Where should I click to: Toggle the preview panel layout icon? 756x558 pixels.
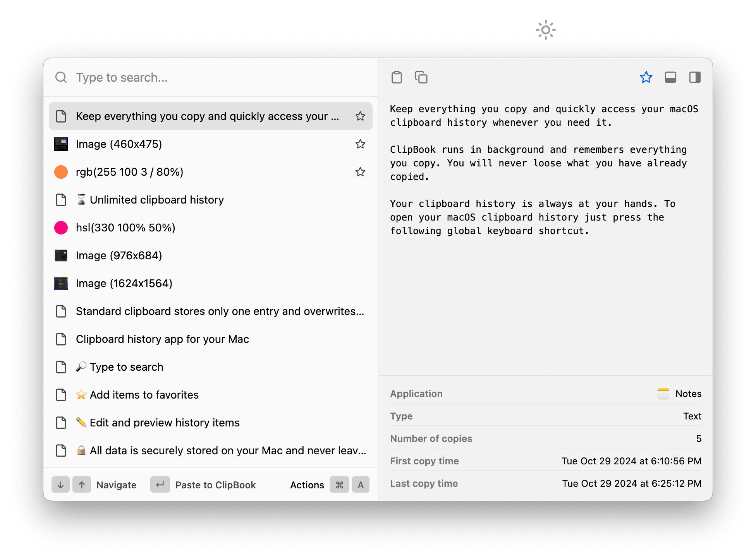pyautogui.click(x=670, y=77)
